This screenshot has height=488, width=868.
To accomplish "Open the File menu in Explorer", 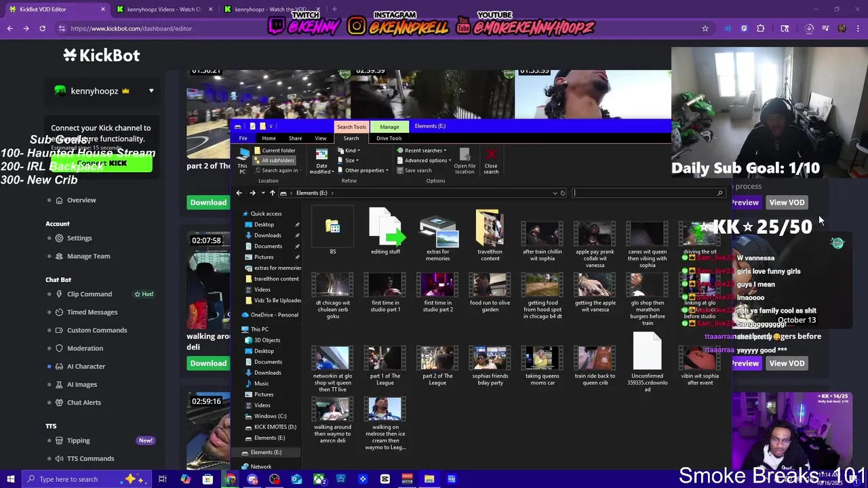I will point(243,138).
